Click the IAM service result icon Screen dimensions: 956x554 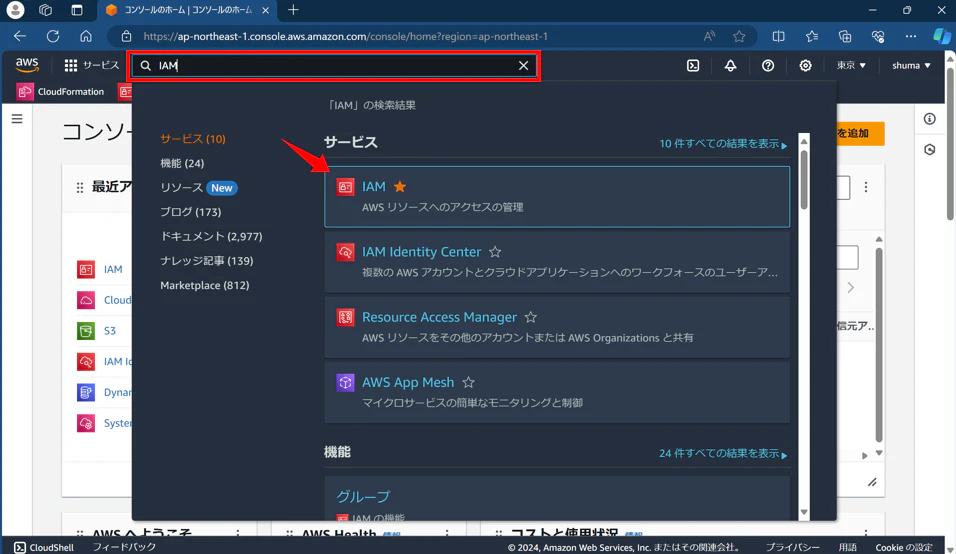point(345,186)
